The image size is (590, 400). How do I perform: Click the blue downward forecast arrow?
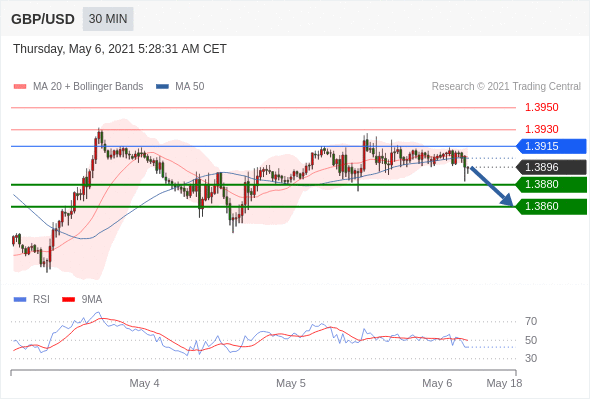(x=491, y=186)
